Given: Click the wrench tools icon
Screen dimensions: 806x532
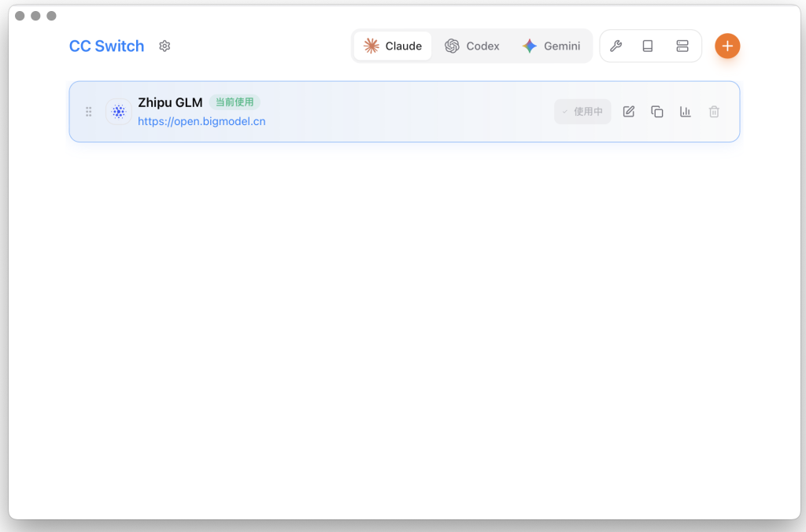Looking at the screenshot, I should click(x=616, y=46).
